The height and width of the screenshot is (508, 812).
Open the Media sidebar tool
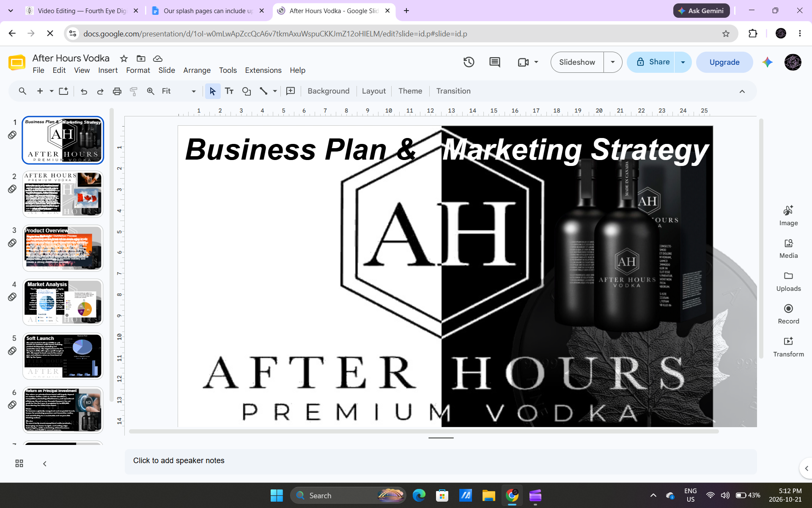coord(788,248)
